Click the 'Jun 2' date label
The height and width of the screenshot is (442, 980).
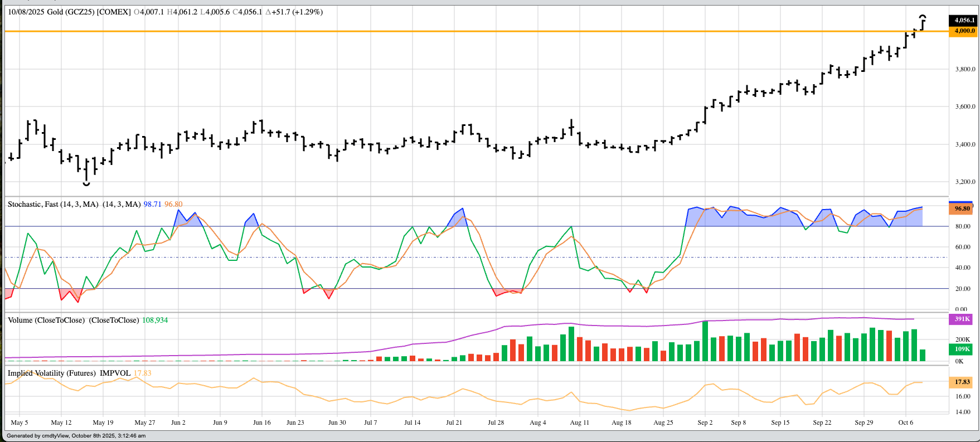tap(178, 422)
